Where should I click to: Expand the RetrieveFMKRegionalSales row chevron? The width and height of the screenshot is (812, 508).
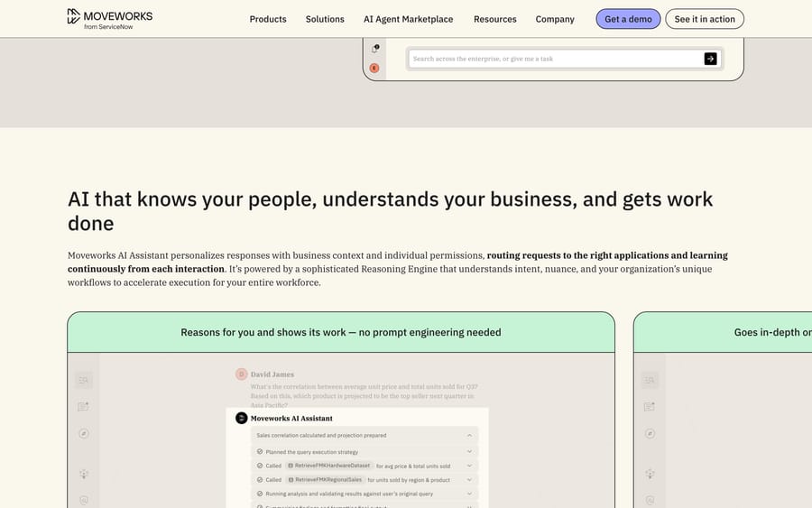(469, 479)
